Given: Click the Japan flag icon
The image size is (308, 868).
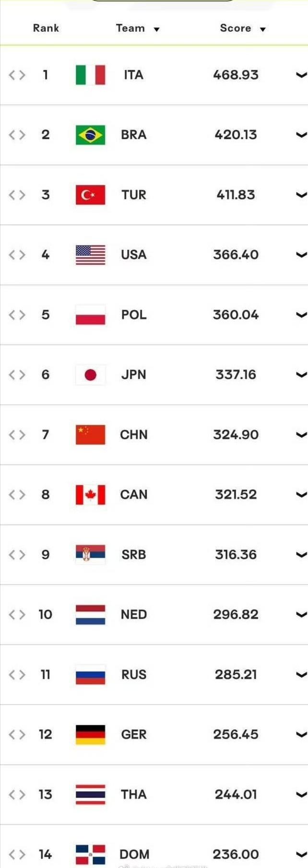Looking at the screenshot, I should [x=90, y=375].
